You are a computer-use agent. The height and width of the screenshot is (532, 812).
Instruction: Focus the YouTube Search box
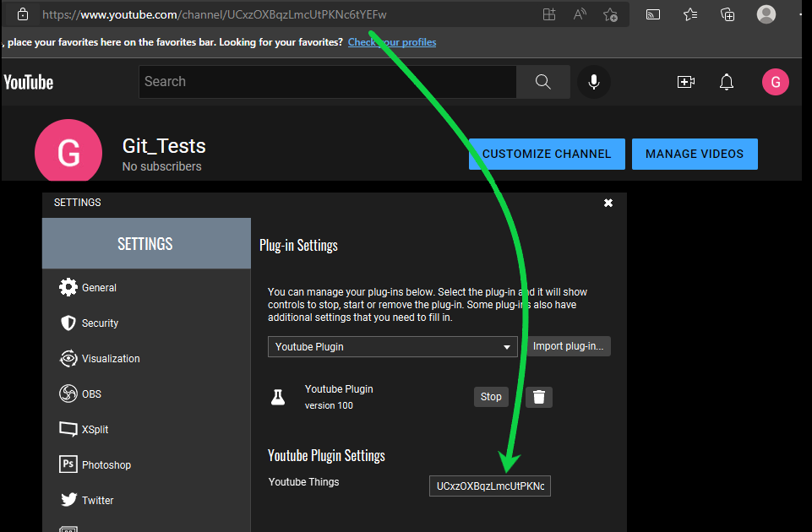pos(327,82)
